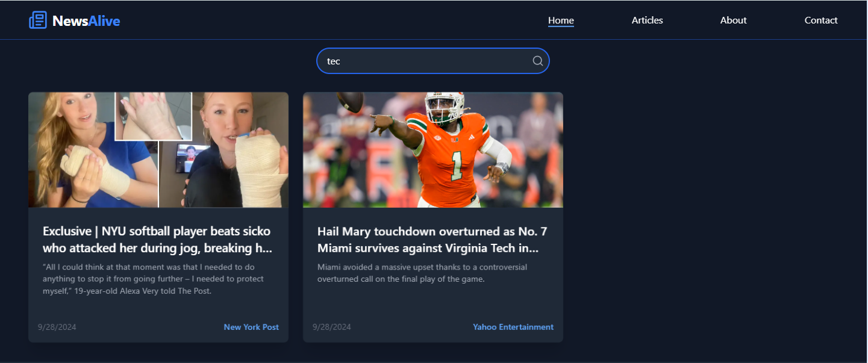This screenshot has width=868, height=363.
Task: Click the empty area of the Miami card
Action: coord(433,304)
